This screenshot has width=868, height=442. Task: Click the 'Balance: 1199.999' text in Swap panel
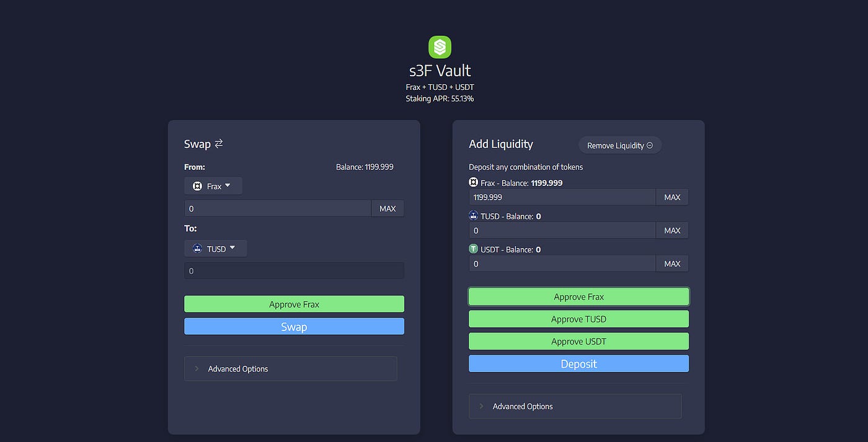tap(365, 167)
